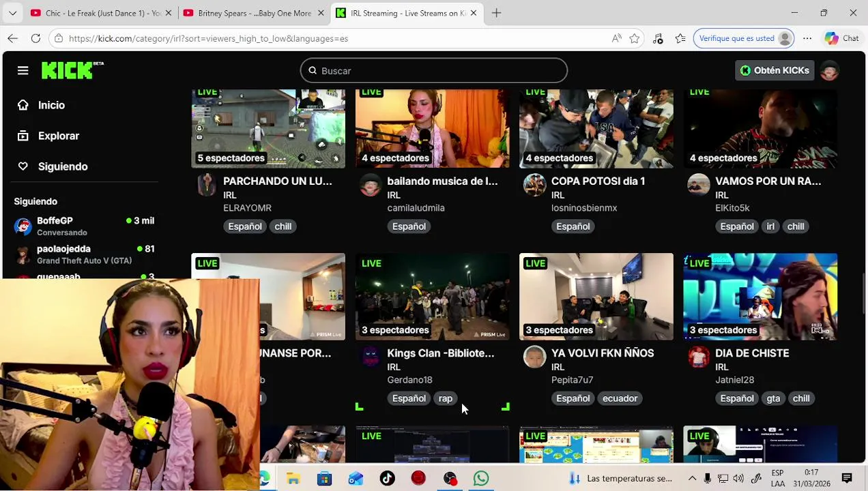The image size is (868, 491).
Task: Open WhatsApp from taskbar
Action: pos(481,479)
